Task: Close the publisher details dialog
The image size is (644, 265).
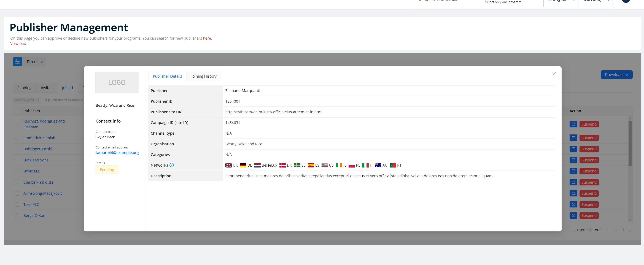Action: [554, 74]
